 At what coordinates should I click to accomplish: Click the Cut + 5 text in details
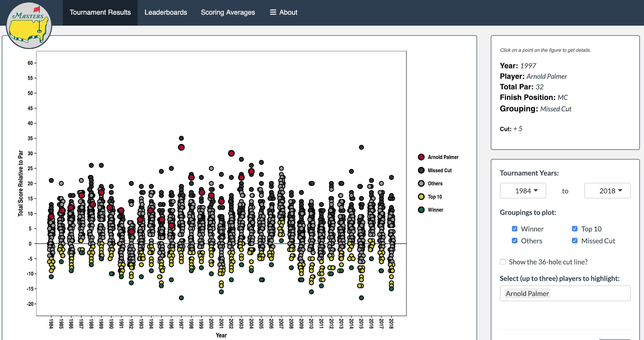point(511,129)
